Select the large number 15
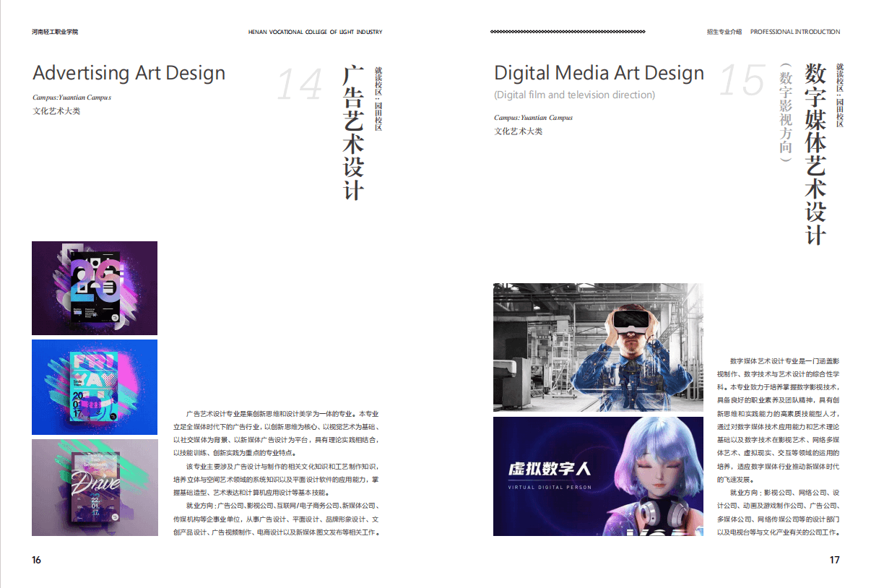This screenshot has width=871, height=588. pos(742,80)
